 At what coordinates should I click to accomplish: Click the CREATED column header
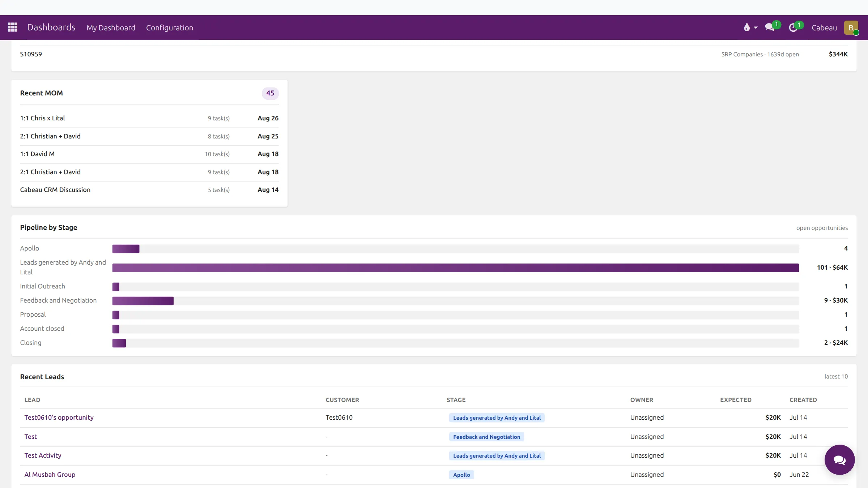click(803, 400)
